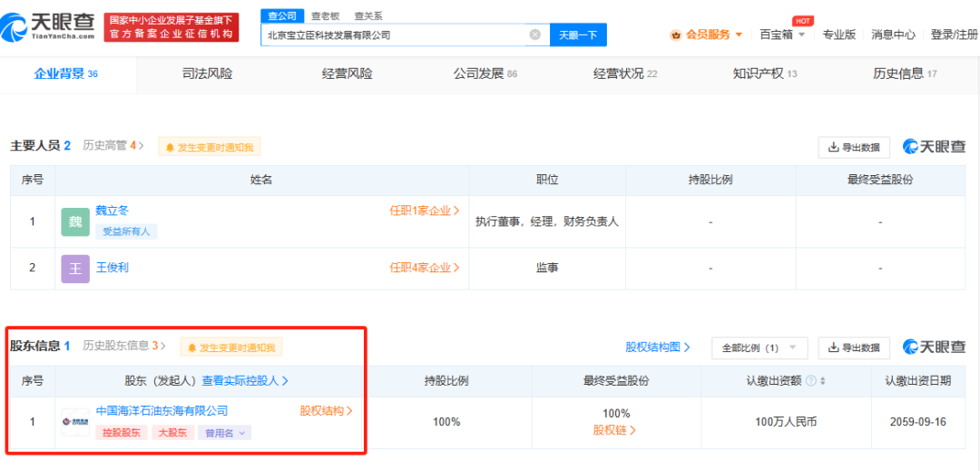Click 查看实际控股人 link
Viewport: 980px width, 471px height.
tap(245, 380)
